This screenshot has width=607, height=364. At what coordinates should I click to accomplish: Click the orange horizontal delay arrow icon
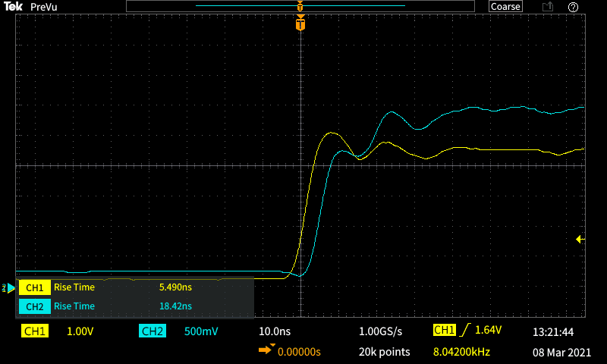[x=267, y=350]
